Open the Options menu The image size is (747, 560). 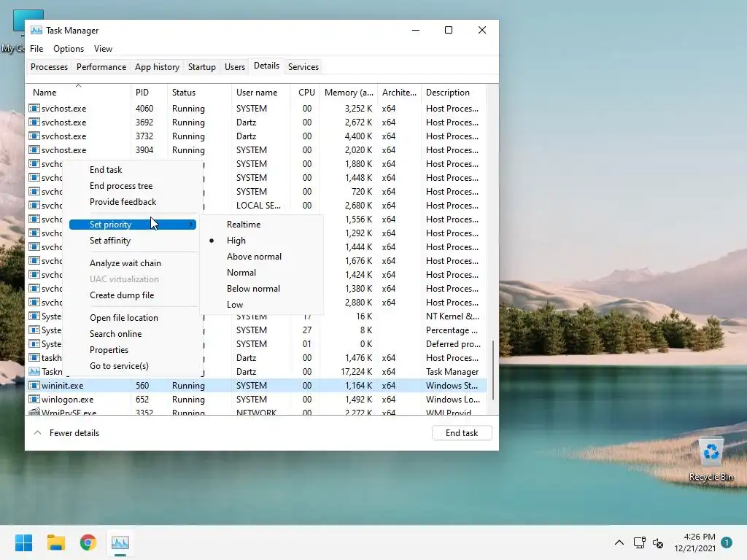point(69,49)
